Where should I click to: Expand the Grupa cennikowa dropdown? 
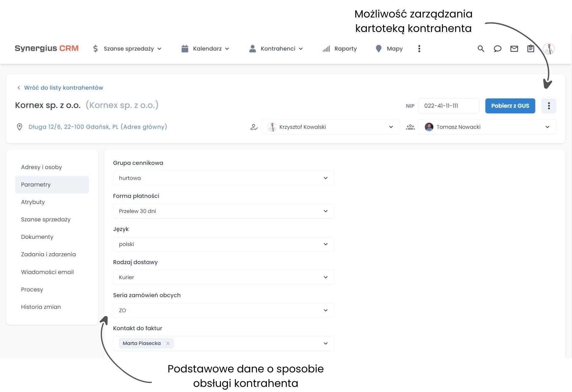coord(326,178)
